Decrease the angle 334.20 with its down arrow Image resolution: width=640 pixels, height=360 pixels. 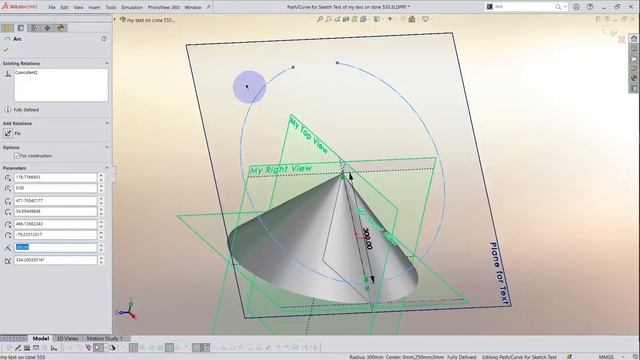pyautogui.click(x=101, y=262)
